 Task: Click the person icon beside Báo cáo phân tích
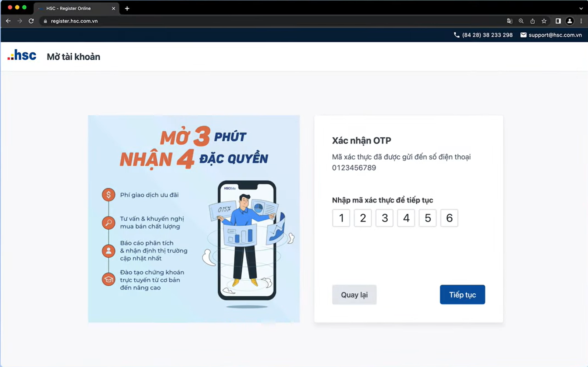pyautogui.click(x=108, y=251)
